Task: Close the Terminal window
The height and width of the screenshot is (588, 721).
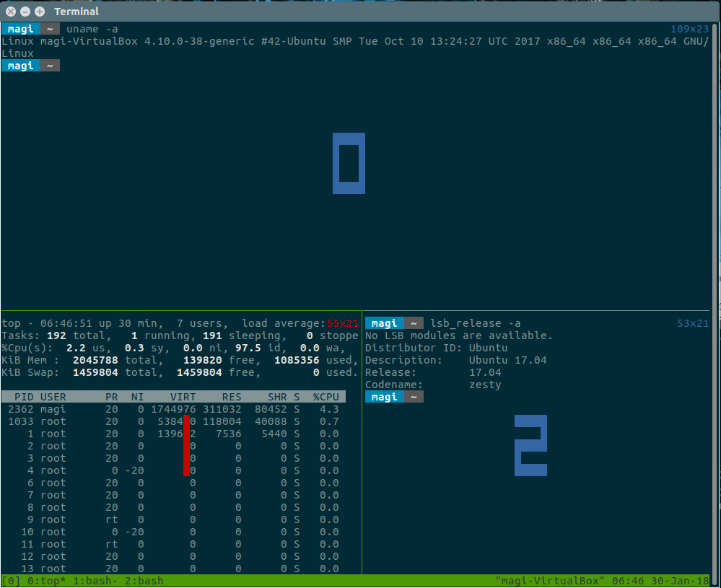Action: [x=9, y=12]
